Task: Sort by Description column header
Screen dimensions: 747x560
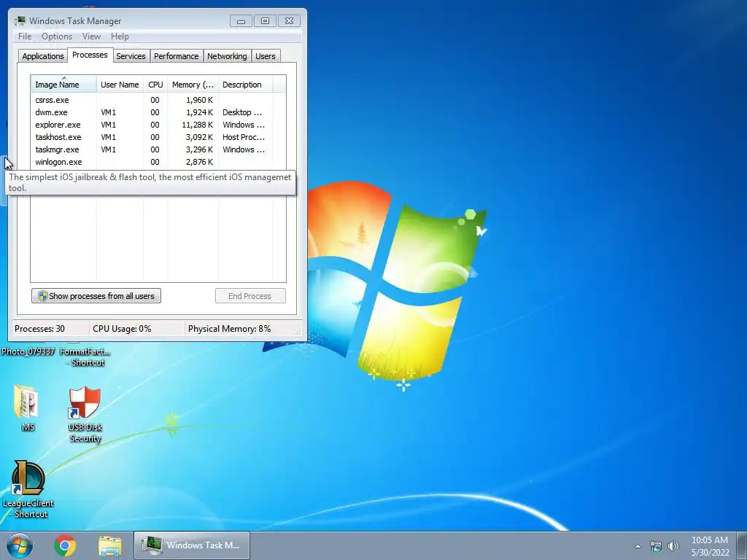Action: coord(245,85)
